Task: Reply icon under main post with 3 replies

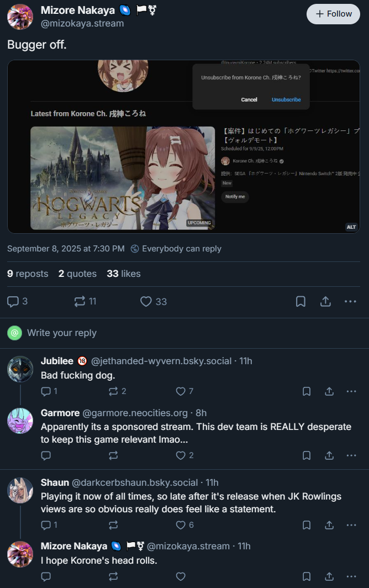Action: click(x=17, y=302)
